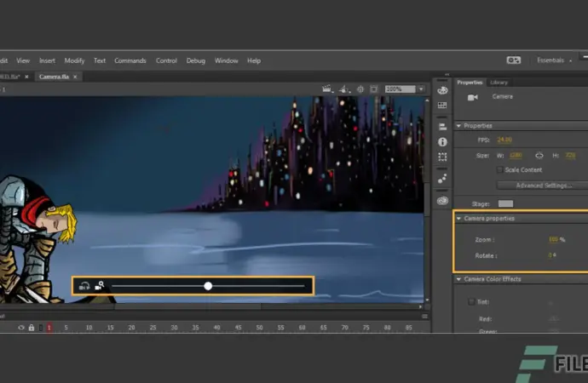Click the Advanced Settings button
Viewport: 588px width, 383px height.
[x=544, y=186]
